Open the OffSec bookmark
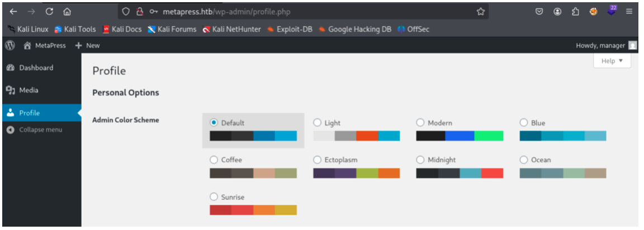Image resolution: width=644 pixels, height=230 pixels. [413, 29]
